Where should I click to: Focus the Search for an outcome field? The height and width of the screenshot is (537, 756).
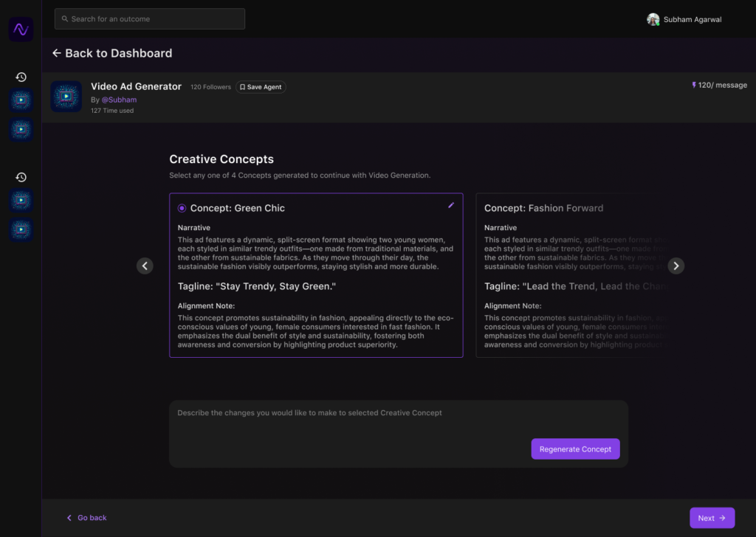point(150,19)
